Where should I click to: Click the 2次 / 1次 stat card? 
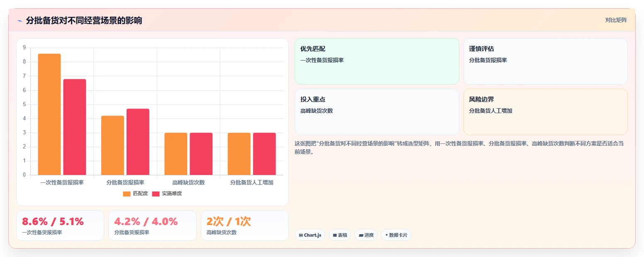pos(245,225)
